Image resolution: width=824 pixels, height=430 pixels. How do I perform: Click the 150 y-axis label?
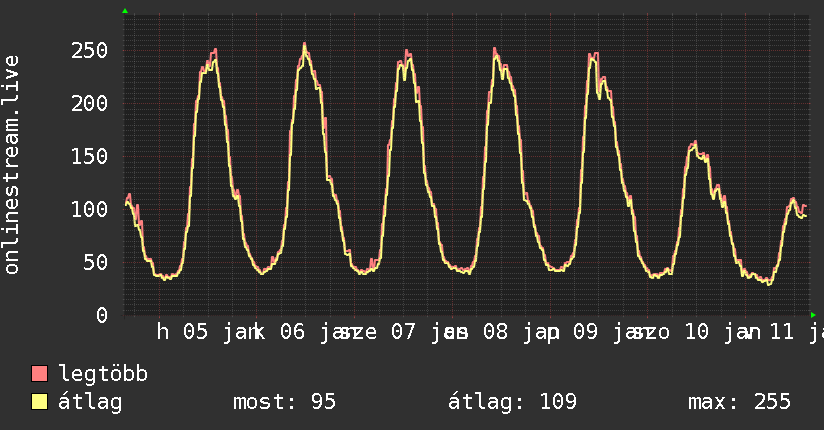[x=89, y=156]
